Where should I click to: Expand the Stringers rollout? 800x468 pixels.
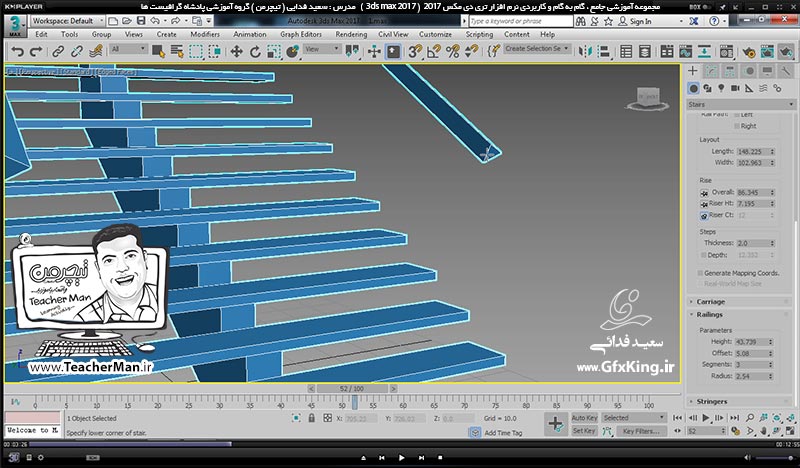click(x=712, y=402)
